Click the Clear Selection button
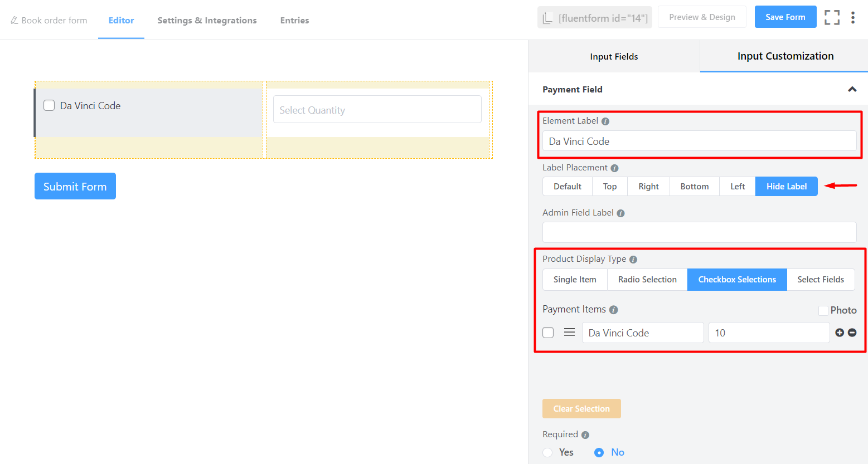This screenshot has width=868, height=464. tap(581, 408)
